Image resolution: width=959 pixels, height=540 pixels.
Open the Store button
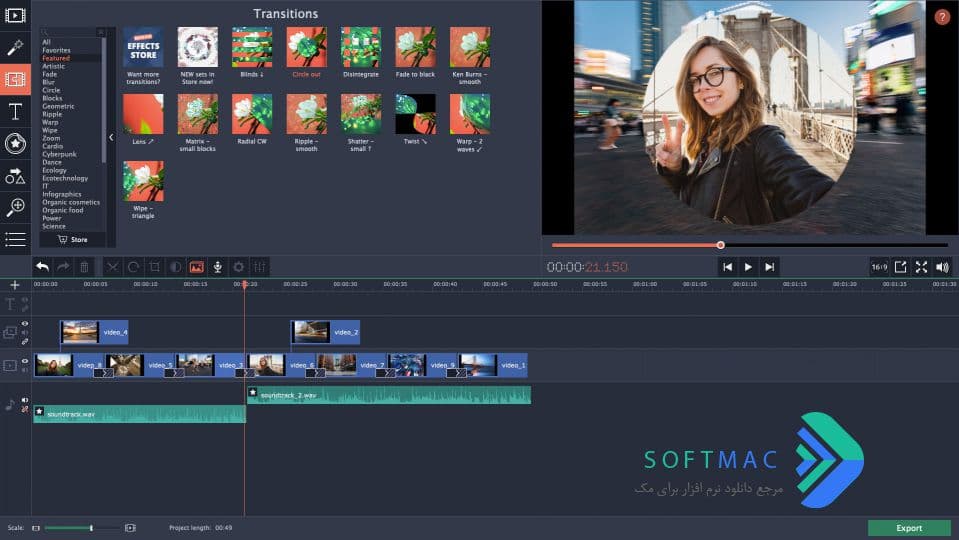tap(73, 240)
